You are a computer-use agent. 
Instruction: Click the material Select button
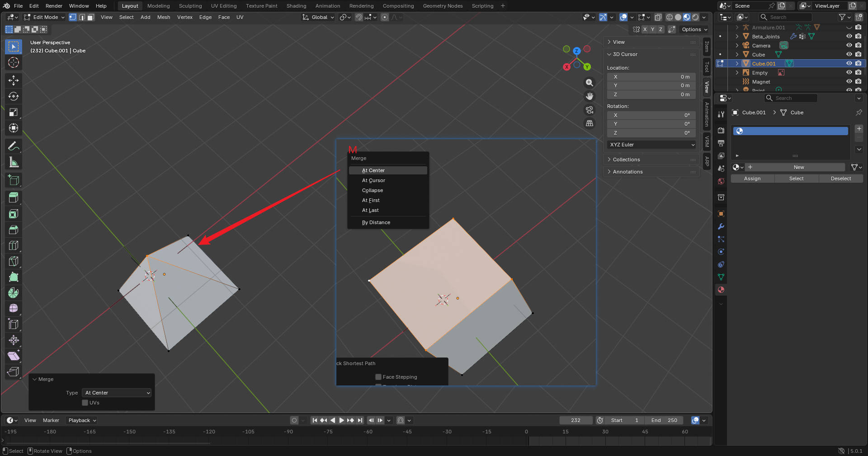[x=796, y=179]
